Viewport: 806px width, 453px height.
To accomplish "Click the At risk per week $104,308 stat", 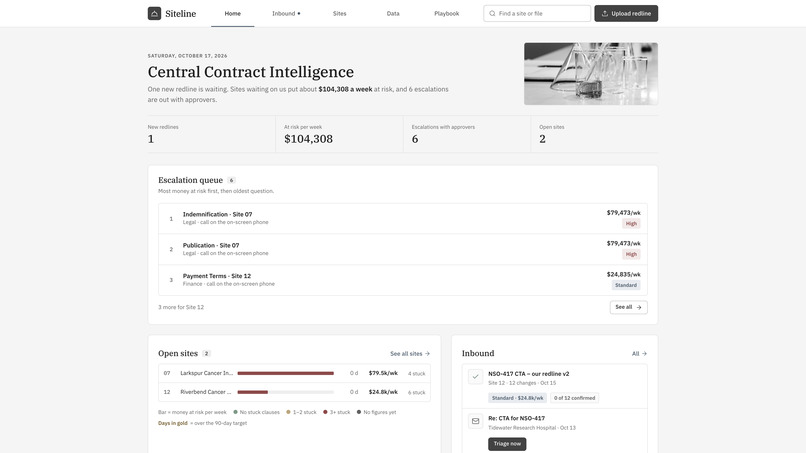I will tap(339, 134).
